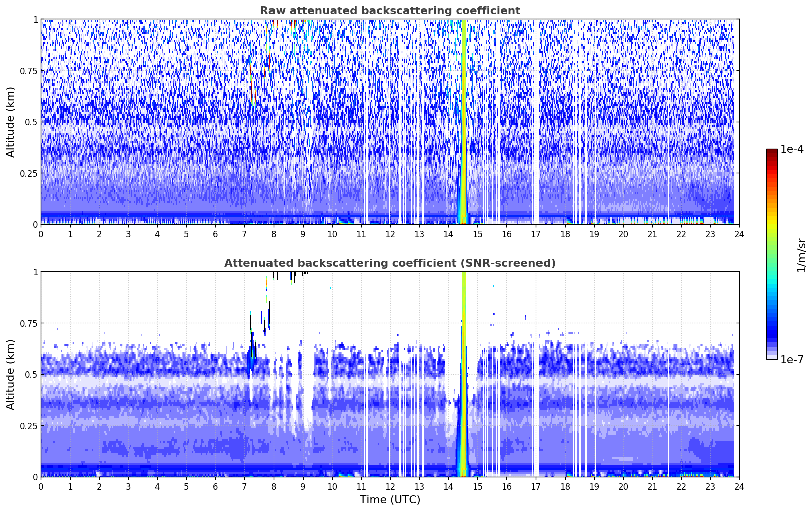
Task: Click the lower plot's 'Altitude (km)' label
Action: tap(11, 374)
